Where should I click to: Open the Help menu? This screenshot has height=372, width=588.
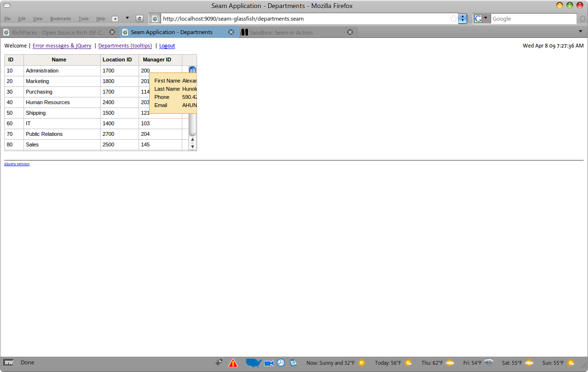point(101,19)
